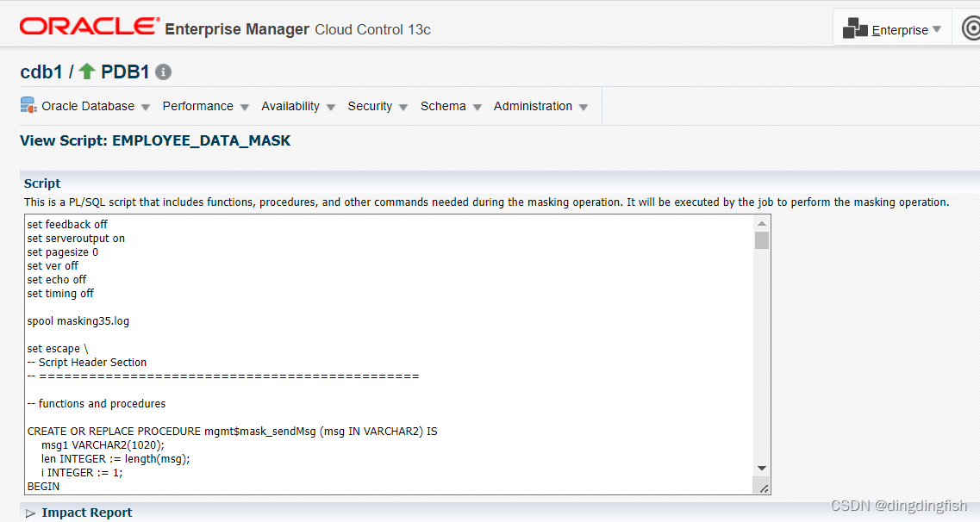Open the Schema menu
The height and width of the screenshot is (522, 980).
(x=443, y=106)
